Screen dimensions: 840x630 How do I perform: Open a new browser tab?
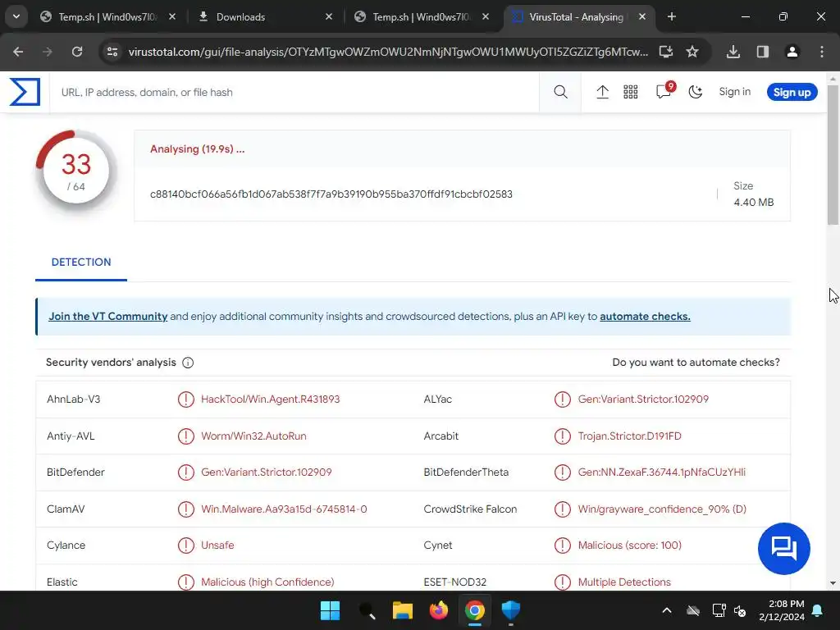tap(671, 16)
